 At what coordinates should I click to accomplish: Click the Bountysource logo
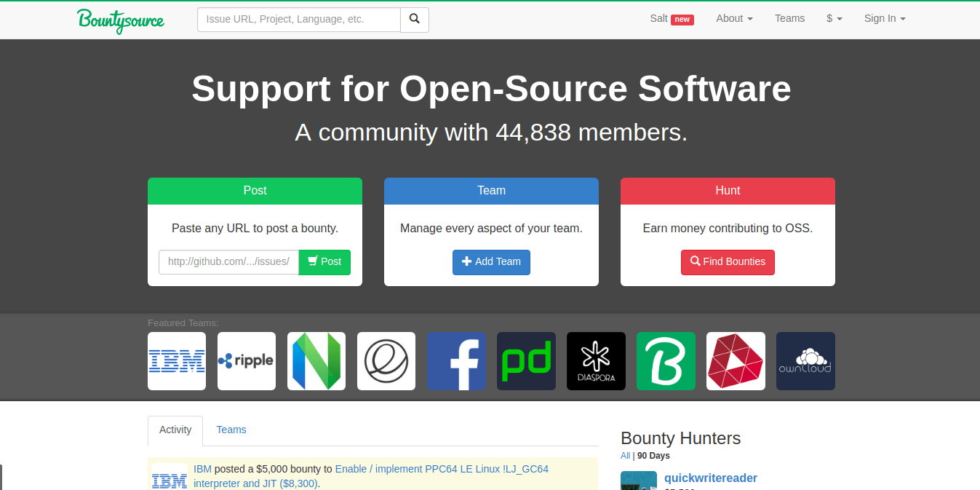(x=121, y=20)
